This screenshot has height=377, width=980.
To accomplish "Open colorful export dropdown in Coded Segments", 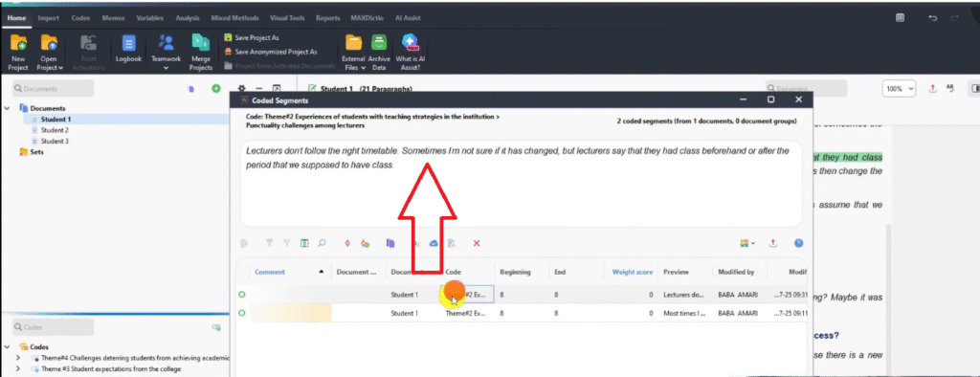I will click(x=746, y=243).
